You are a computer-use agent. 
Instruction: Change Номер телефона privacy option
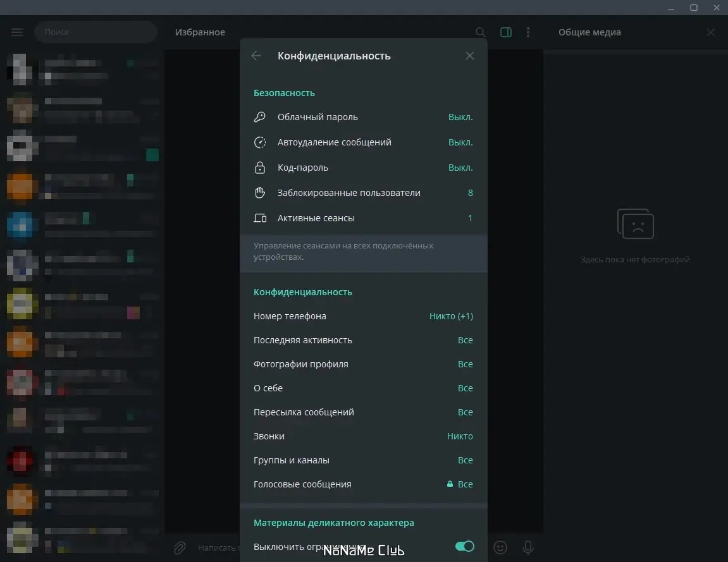(x=363, y=316)
